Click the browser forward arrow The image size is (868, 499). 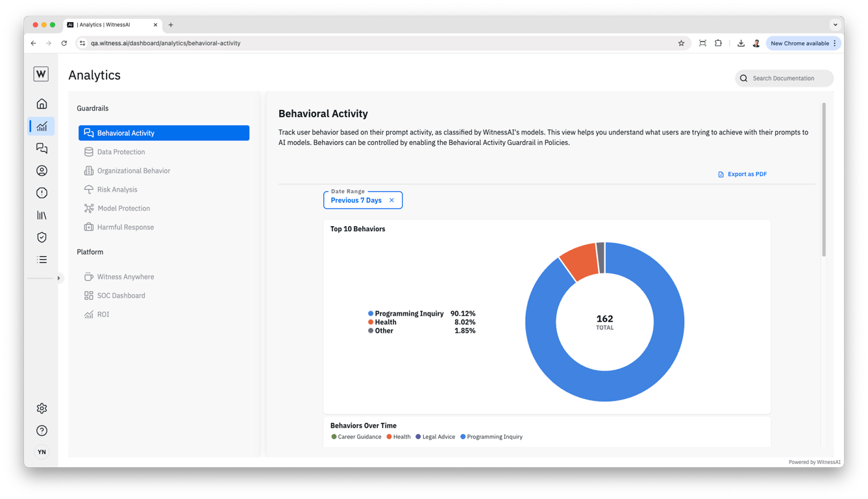tap(49, 44)
